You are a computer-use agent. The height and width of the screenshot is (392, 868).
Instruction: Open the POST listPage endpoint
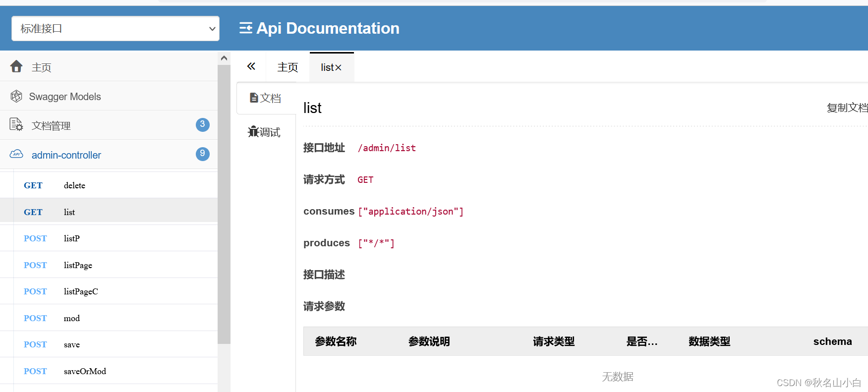coord(109,265)
